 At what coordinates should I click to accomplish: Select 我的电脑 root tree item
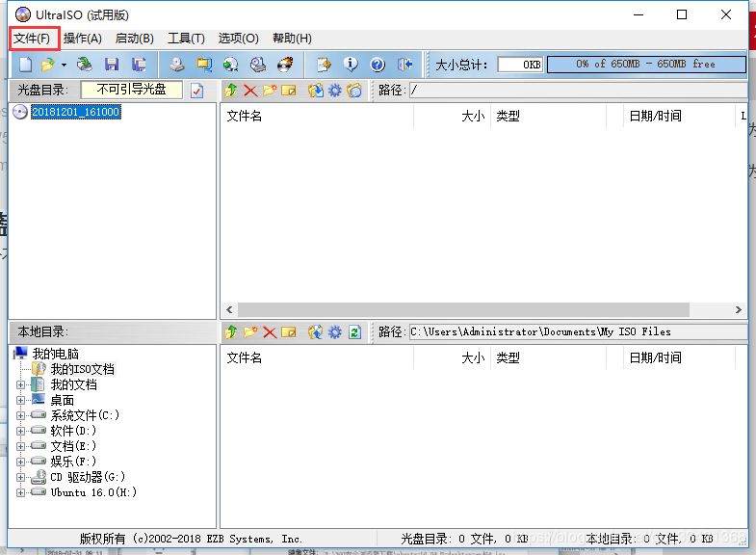(x=56, y=354)
